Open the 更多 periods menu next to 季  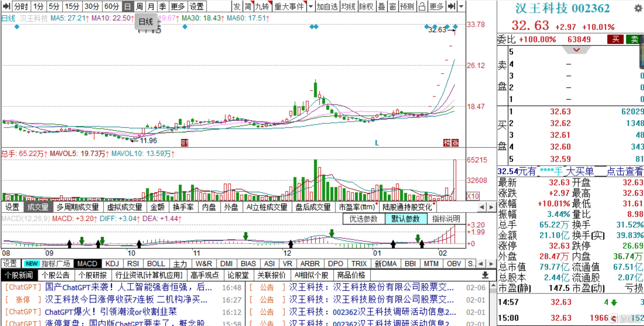pos(178,6)
